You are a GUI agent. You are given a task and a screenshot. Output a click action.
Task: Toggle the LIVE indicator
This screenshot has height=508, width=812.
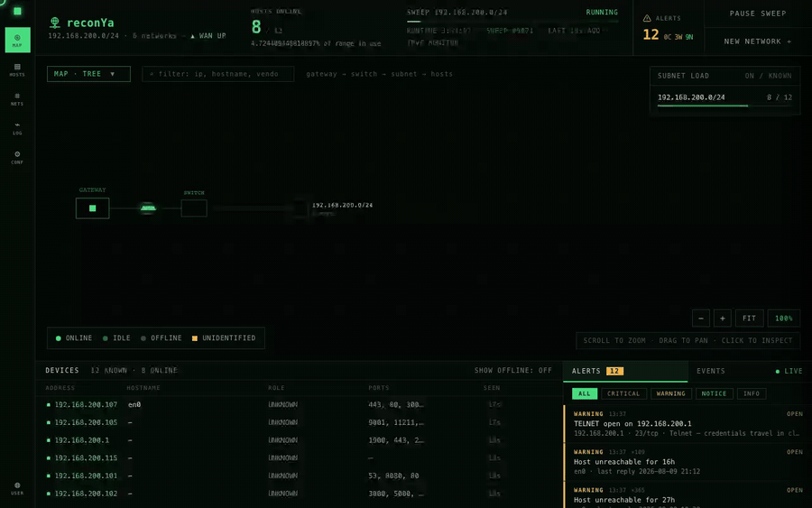[789, 371]
